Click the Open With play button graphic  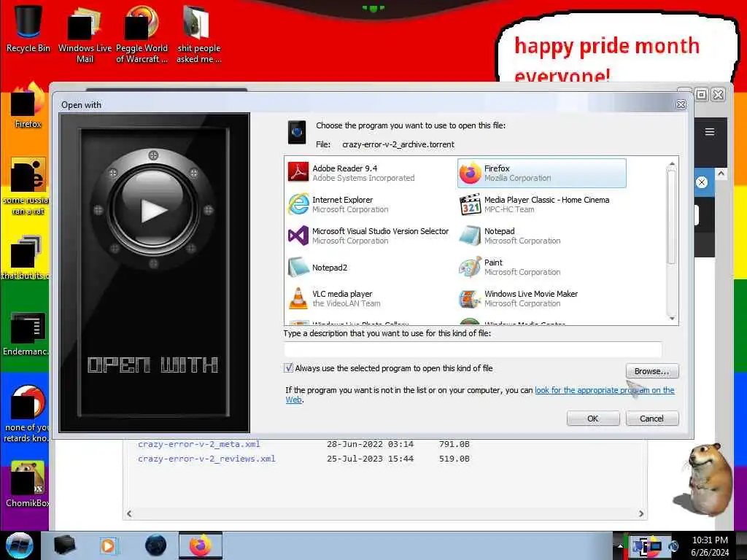point(153,209)
